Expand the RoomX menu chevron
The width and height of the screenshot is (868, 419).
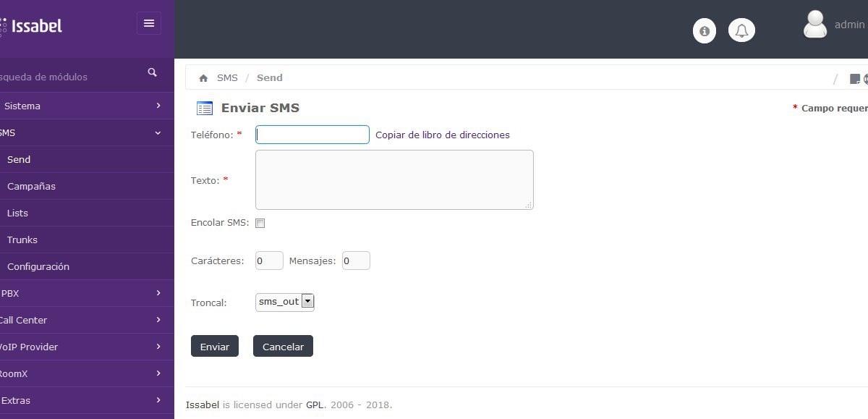pyautogui.click(x=158, y=373)
